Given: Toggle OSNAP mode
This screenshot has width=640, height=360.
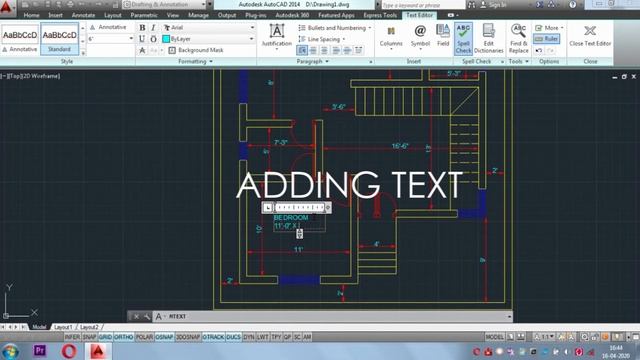Looking at the screenshot, I should coord(164,337).
